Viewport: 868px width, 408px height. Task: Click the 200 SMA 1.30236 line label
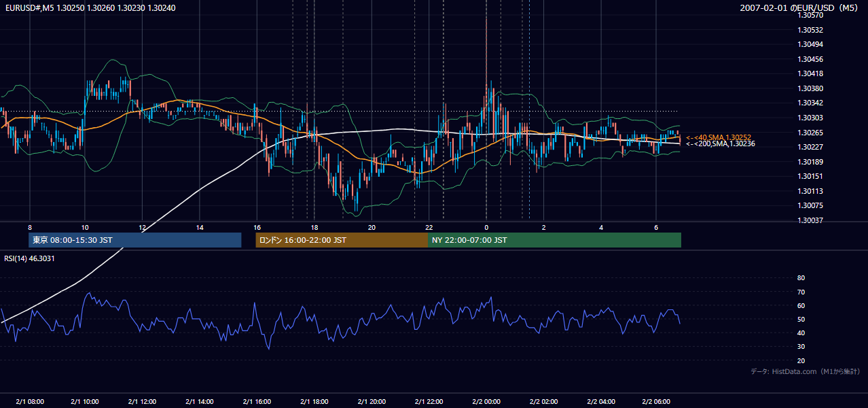(720, 143)
